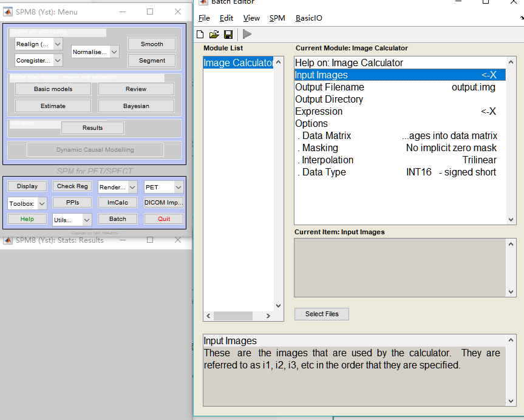Click the Display button
This screenshot has width=524, height=420.
[27, 186]
